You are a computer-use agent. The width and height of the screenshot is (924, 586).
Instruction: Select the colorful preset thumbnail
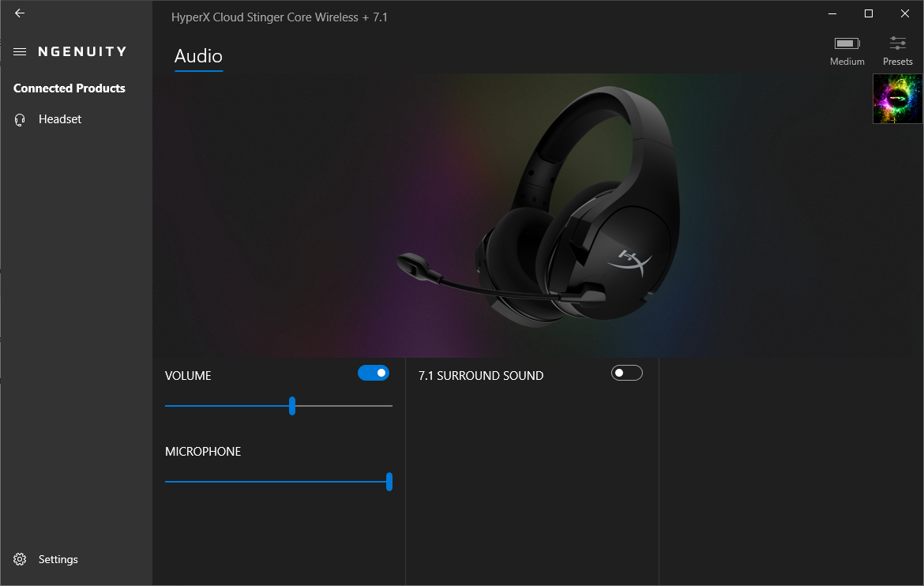[x=897, y=99]
